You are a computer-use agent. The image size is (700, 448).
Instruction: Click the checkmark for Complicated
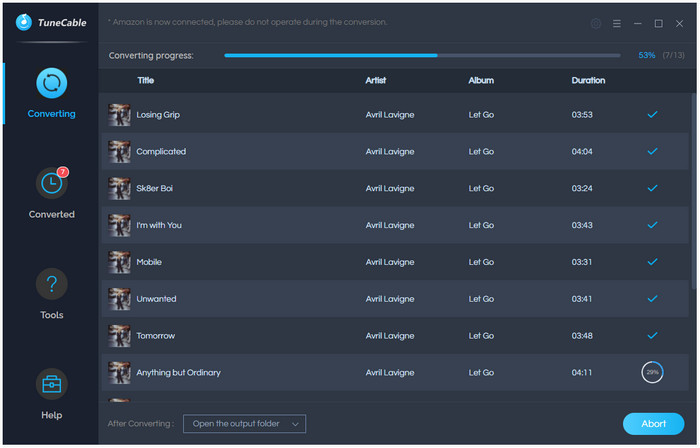[x=652, y=151]
